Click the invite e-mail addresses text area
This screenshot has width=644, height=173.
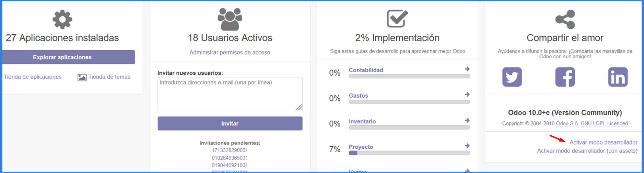(x=230, y=94)
